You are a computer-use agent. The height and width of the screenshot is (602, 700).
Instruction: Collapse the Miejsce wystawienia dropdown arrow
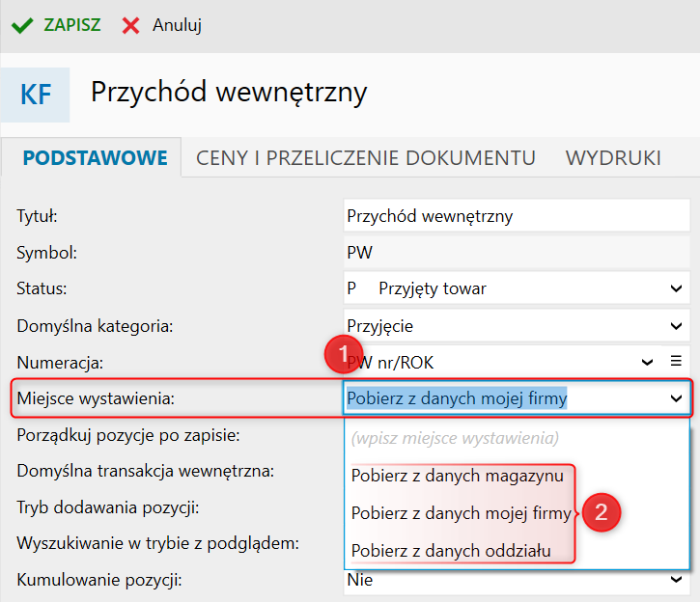pyautogui.click(x=676, y=398)
